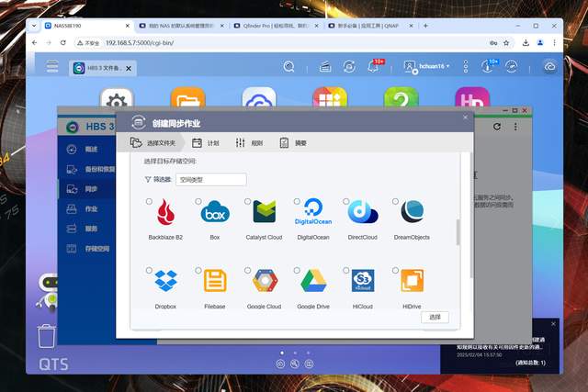
Task: Click the dialog vertical scrollbar
Action: point(458,232)
